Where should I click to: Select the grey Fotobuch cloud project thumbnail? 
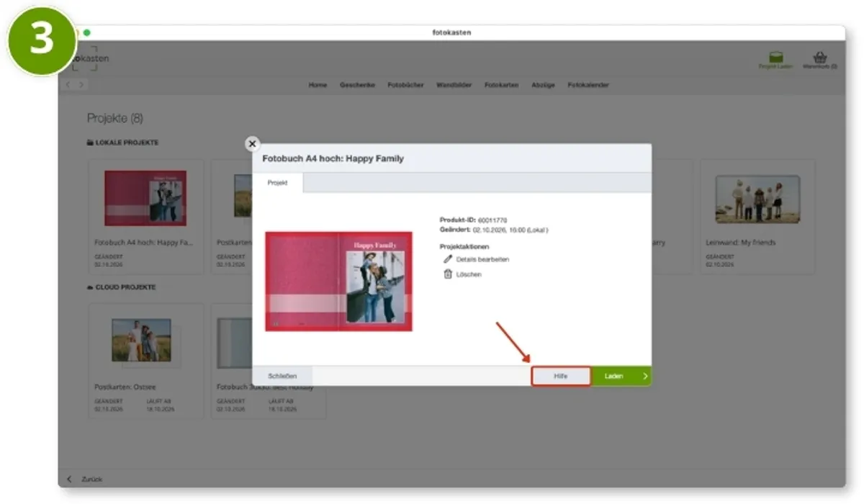(x=233, y=343)
